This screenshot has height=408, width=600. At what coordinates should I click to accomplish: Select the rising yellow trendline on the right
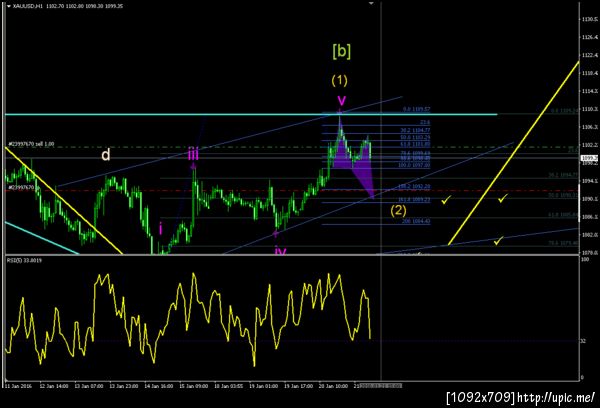point(514,153)
